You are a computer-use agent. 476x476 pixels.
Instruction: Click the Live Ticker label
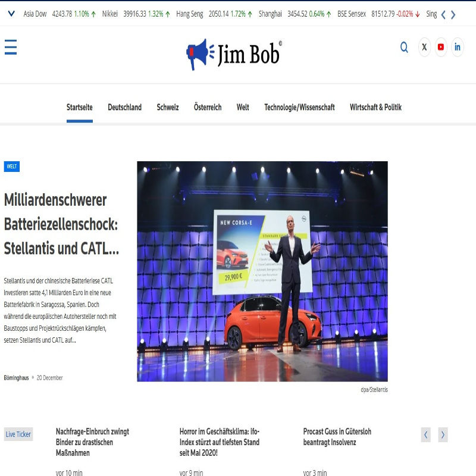click(x=18, y=434)
